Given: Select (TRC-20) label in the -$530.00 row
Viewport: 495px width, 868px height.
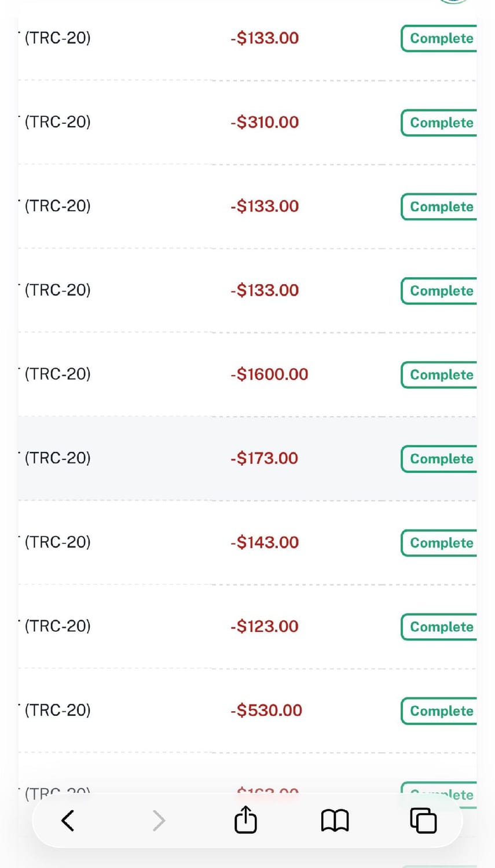Looking at the screenshot, I should click(57, 710).
